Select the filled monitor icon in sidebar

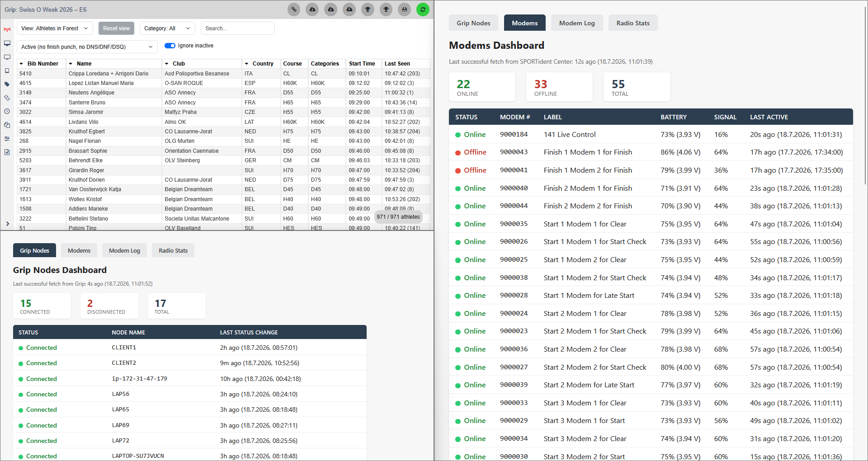tap(7, 43)
